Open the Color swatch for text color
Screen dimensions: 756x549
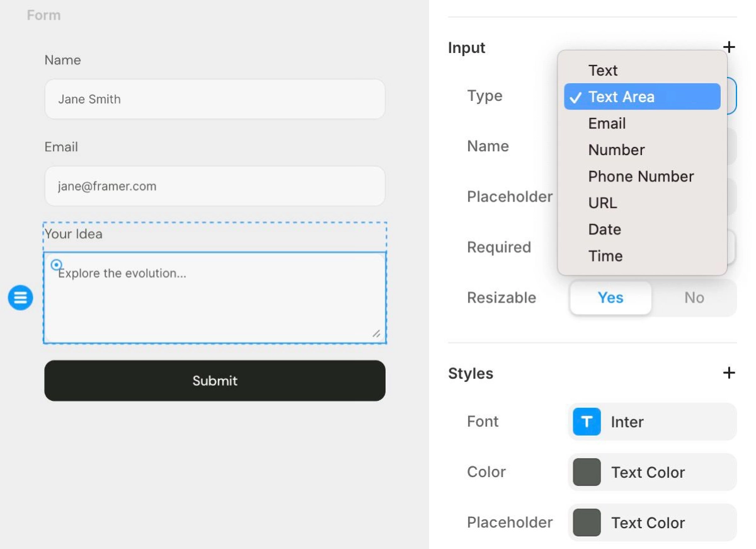point(587,472)
